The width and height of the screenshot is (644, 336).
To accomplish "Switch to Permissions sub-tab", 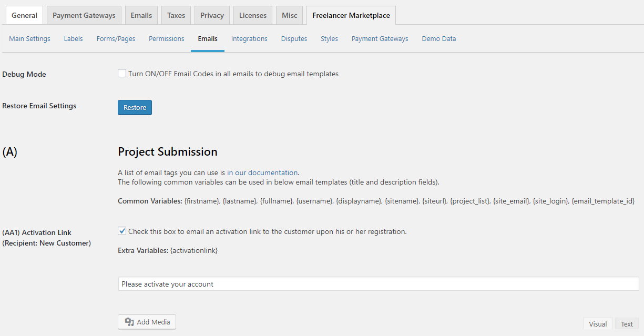I will (x=167, y=38).
